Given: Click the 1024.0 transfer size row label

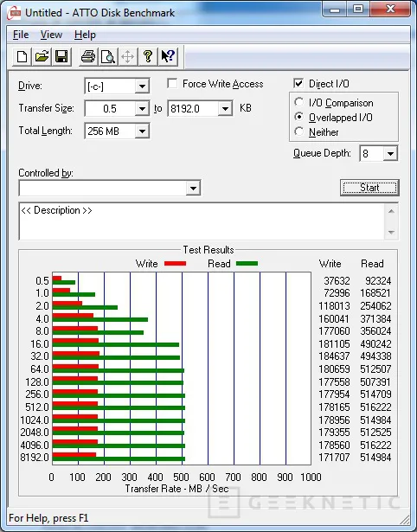Looking at the screenshot, I should (x=35, y=420).
